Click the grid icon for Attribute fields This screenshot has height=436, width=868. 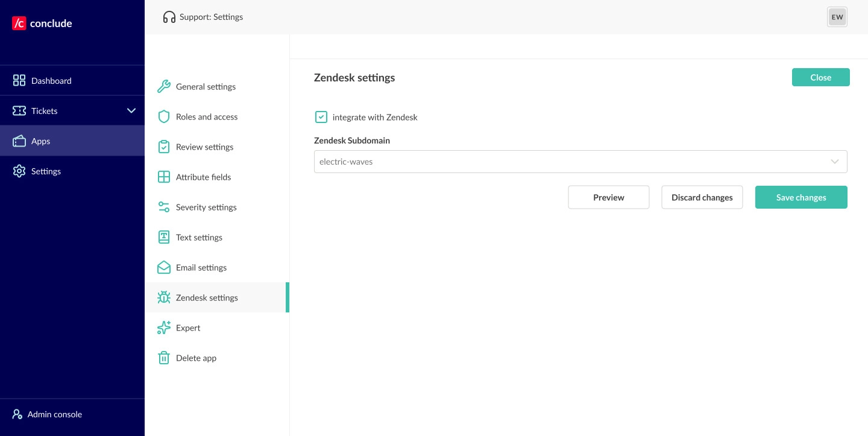[163, 177]
